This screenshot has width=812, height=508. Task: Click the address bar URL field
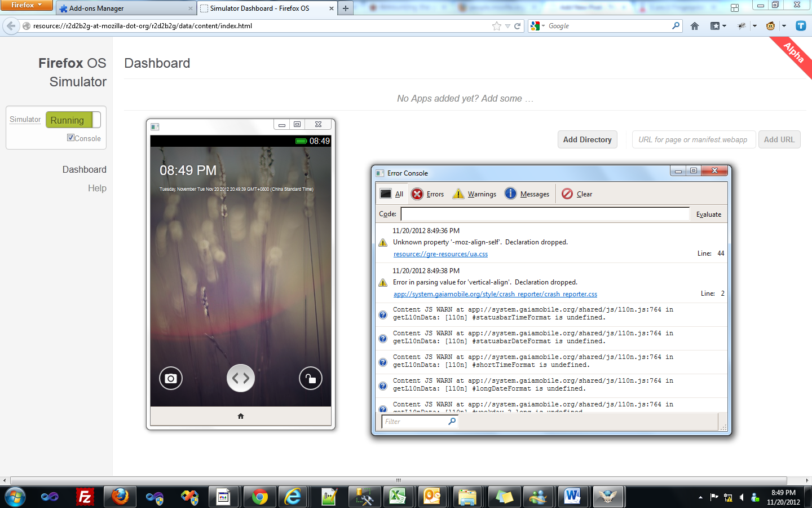[x=259, y=26]
